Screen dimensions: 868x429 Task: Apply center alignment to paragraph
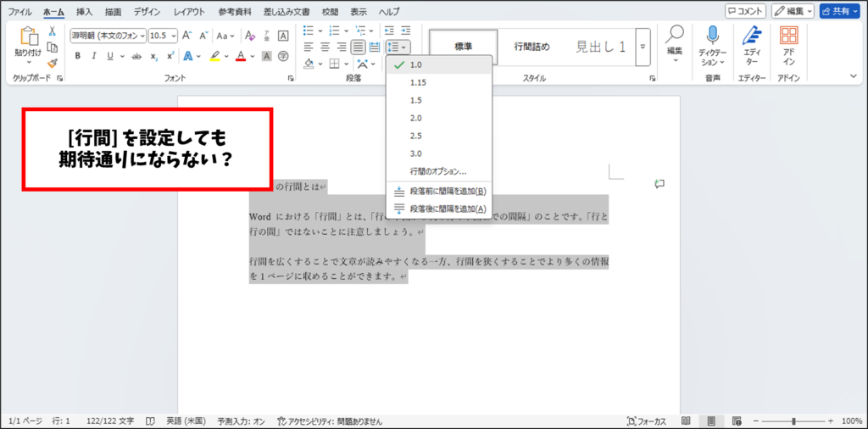325,47
